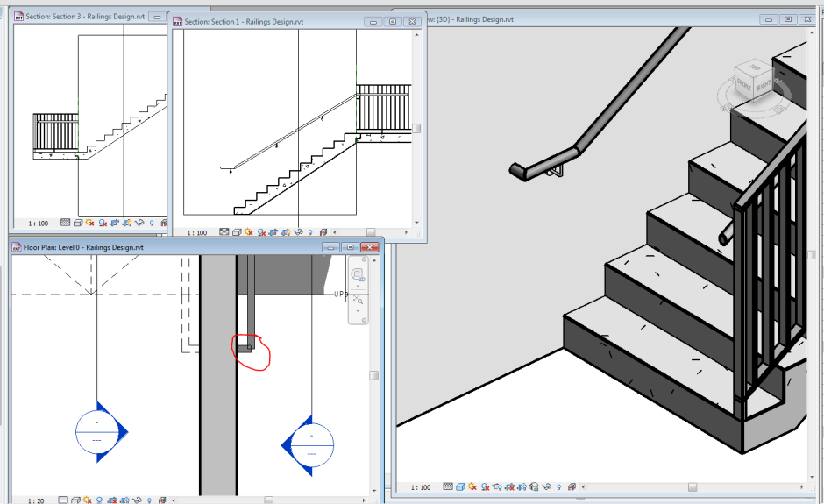
Task: Open the 1 : 100 scale list in 3D view
Action: coord(421,487)
